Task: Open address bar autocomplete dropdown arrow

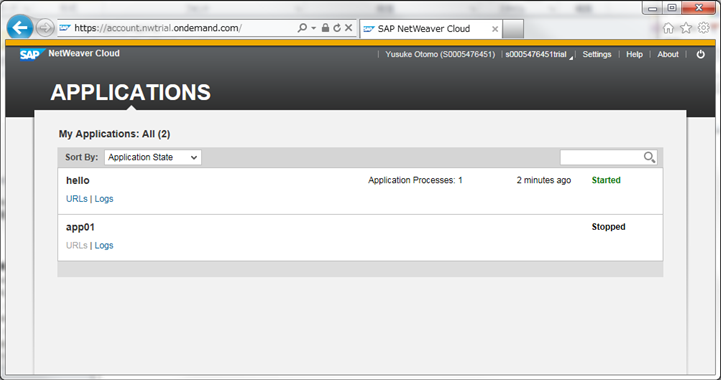Action: 314,28
